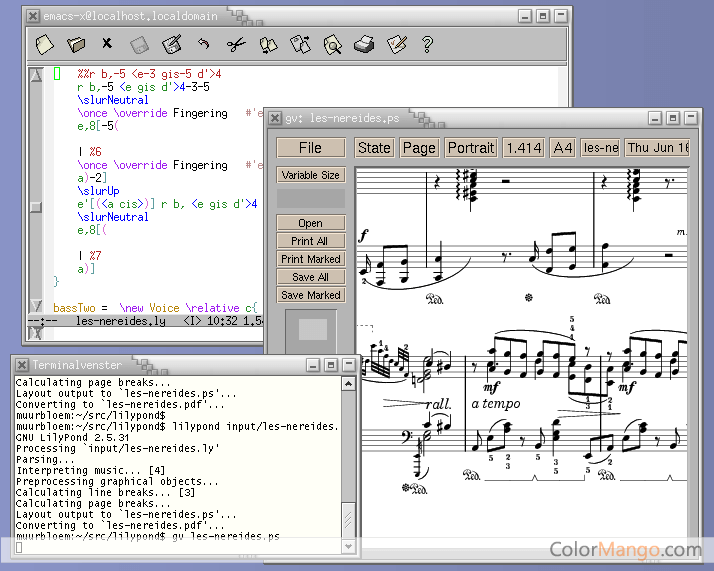Click the question mark help icon in Emacs
Image resolution: width=714 pixels, height=571 pixels.
(x=427, y=45)
